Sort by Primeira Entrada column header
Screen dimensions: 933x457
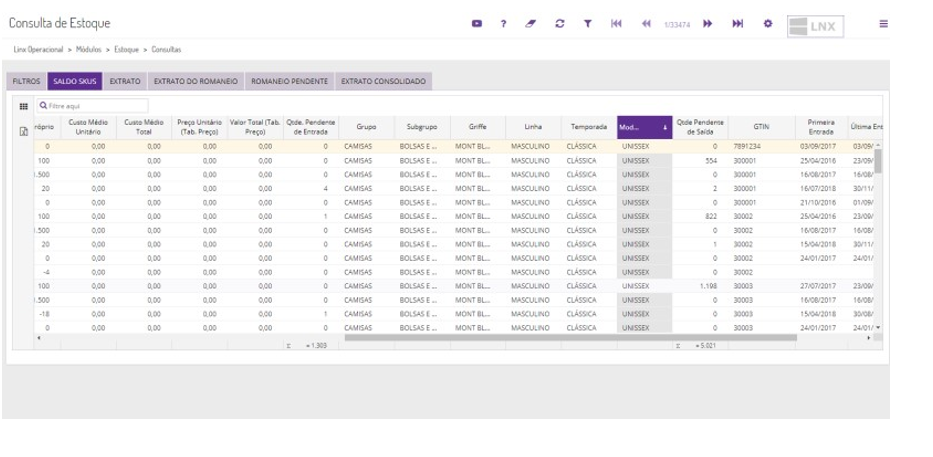[822, 127]
